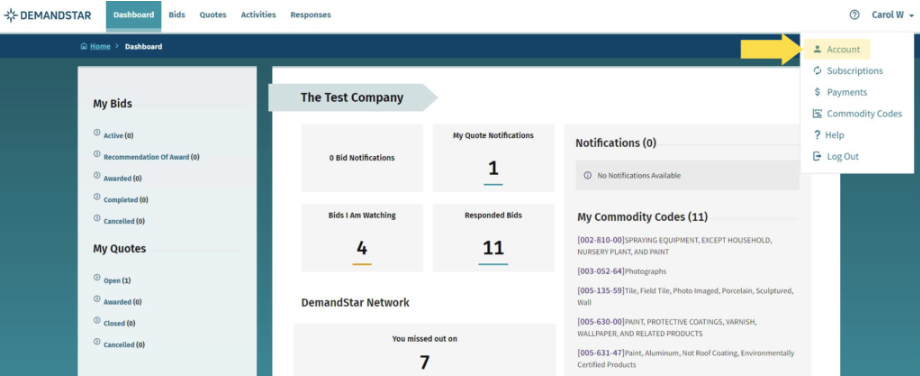Open Awarded link under My Bids
This screenshot has height=376, width=920.
pos(117,178)
